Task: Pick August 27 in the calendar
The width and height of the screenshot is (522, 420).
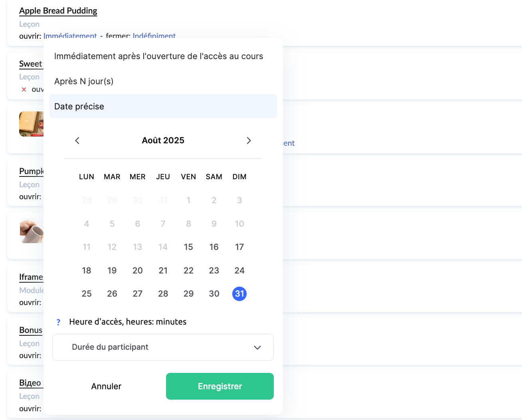Action: [138, 294]
